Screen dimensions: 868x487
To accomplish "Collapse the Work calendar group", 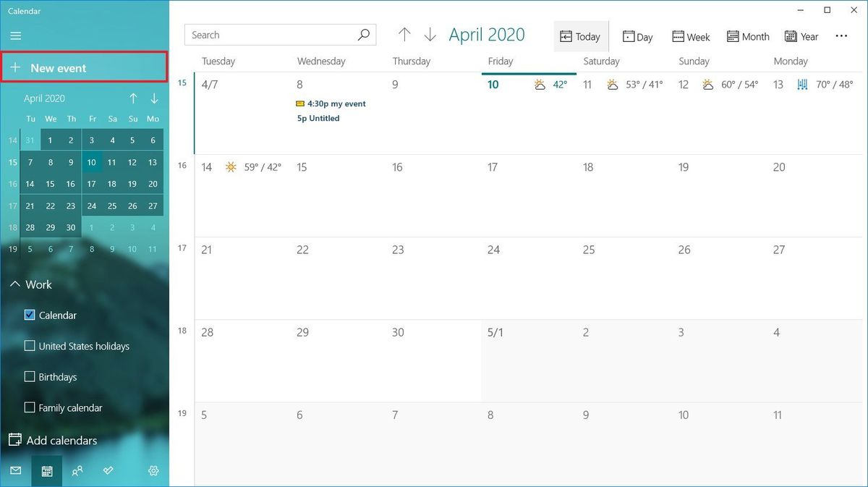I will coord(15,284).
